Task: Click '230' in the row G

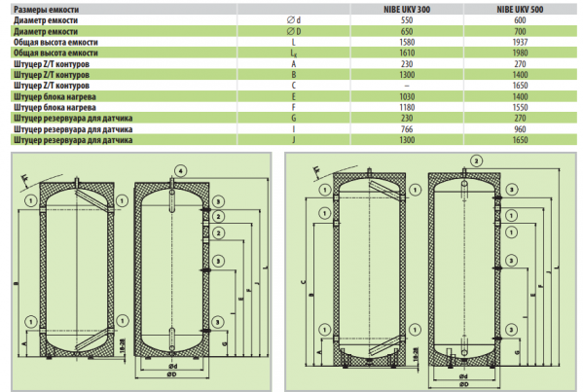Action: coord(407,118)
